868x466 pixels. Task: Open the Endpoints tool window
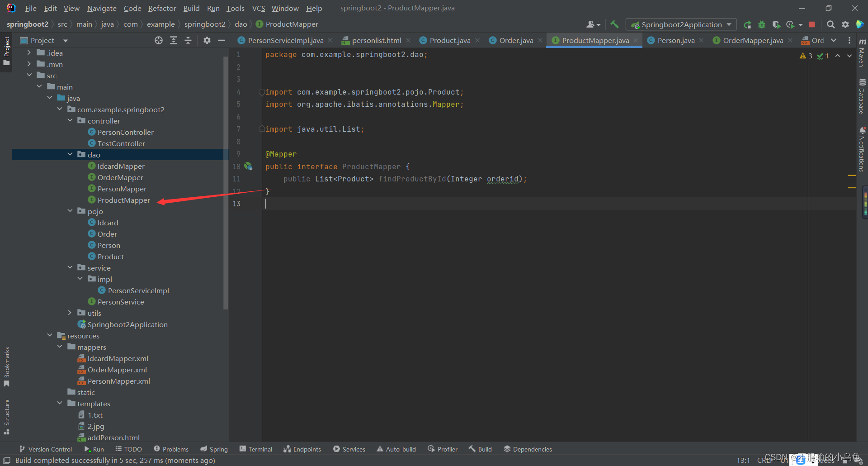302,449
